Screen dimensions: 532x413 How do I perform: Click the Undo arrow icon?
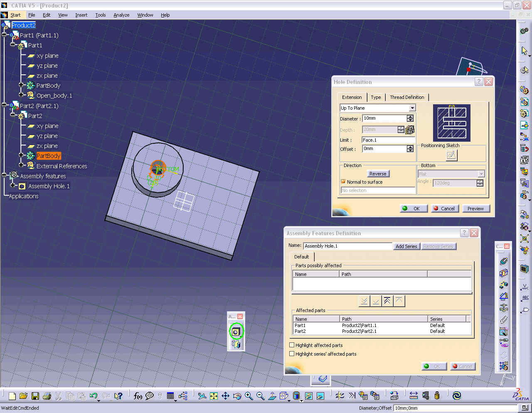(94, 396)
